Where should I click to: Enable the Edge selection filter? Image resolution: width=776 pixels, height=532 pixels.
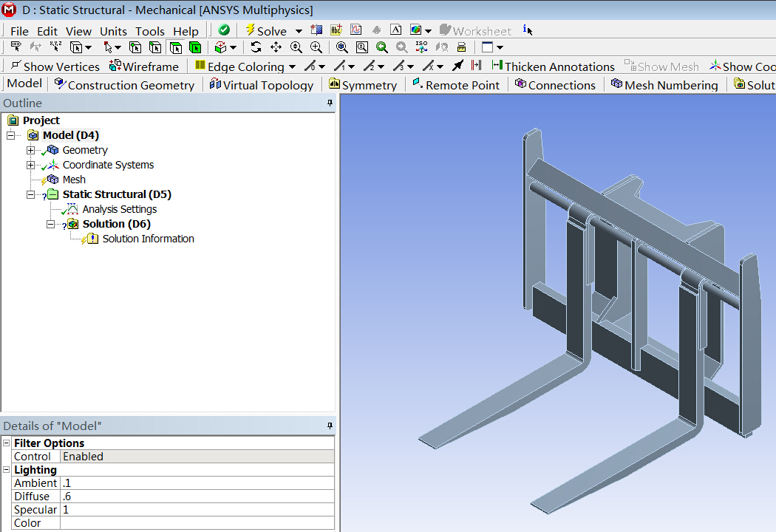click(155, 47)
